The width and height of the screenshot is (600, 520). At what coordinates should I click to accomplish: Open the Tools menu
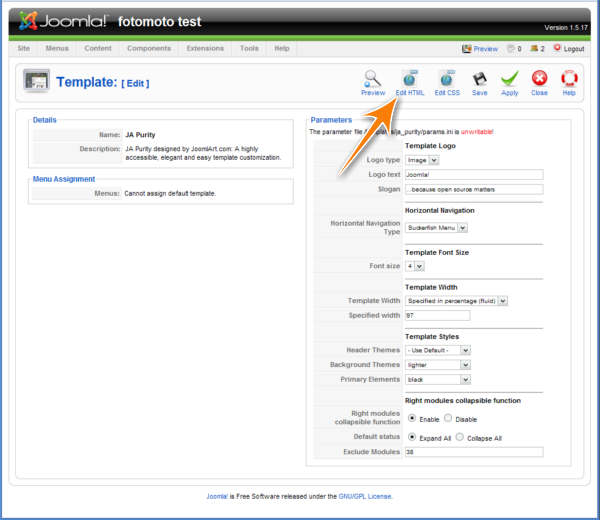(x=249, y=48)
